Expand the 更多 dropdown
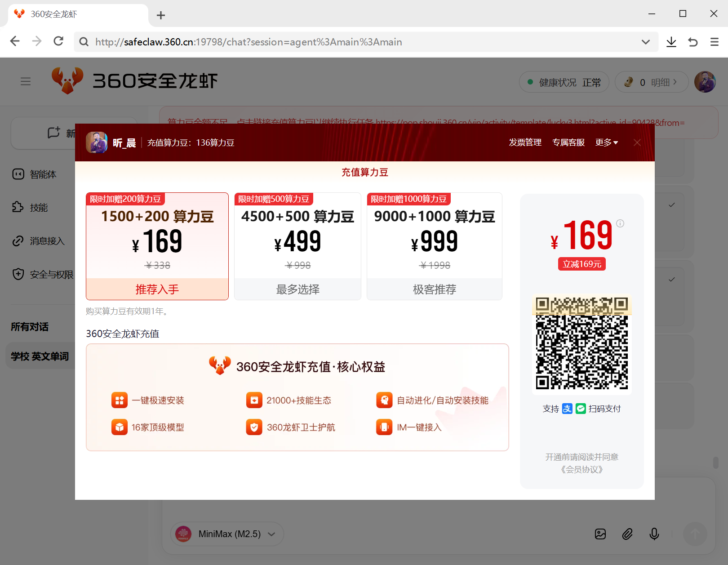The width and height of the screenshot is (728, 565). coord(607,142)
